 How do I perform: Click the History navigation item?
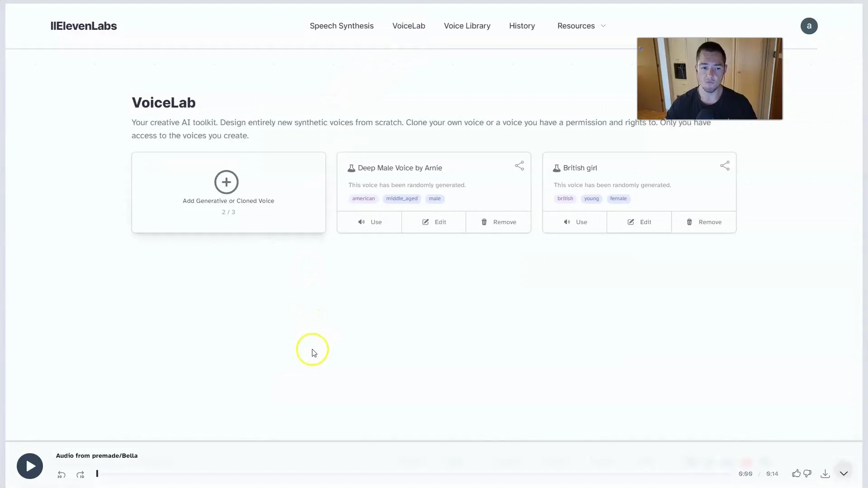click(x=522, y=26)
